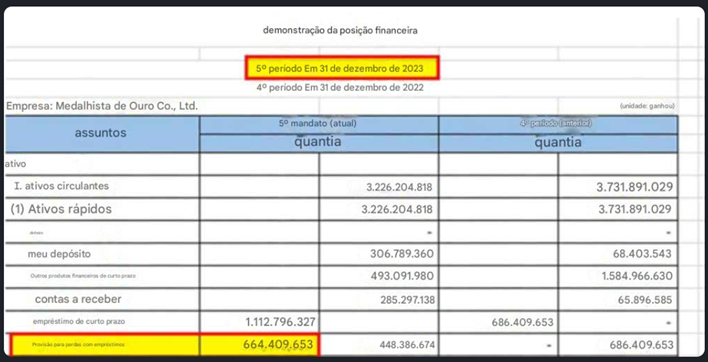
Task: Select the company name 'Medalhista de Ouro' cell
Action: (102, 107)
